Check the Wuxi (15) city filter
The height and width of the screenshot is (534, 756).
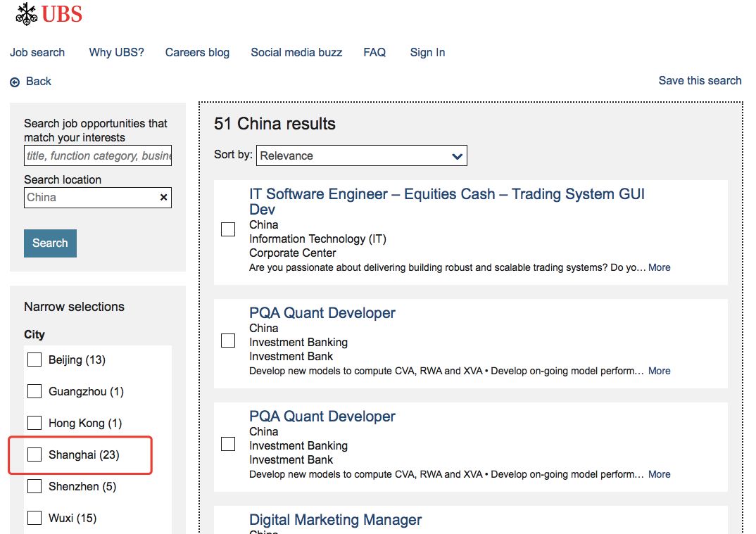(34, 518)
